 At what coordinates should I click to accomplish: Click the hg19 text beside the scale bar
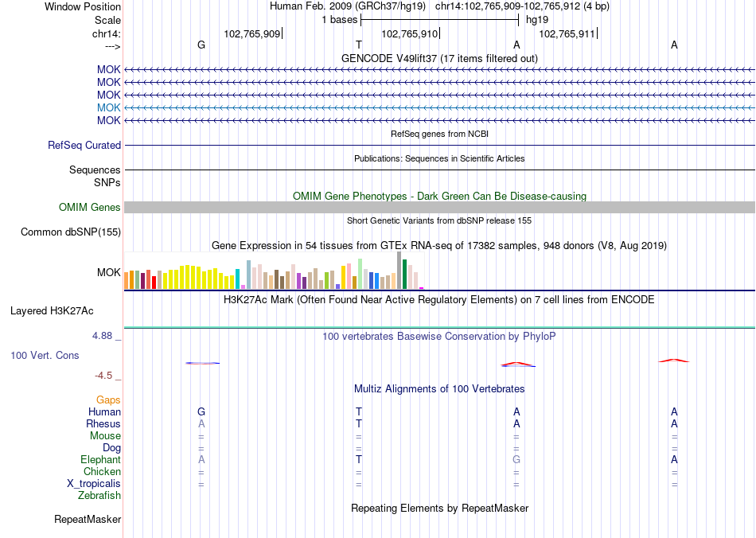pos(536,20)
